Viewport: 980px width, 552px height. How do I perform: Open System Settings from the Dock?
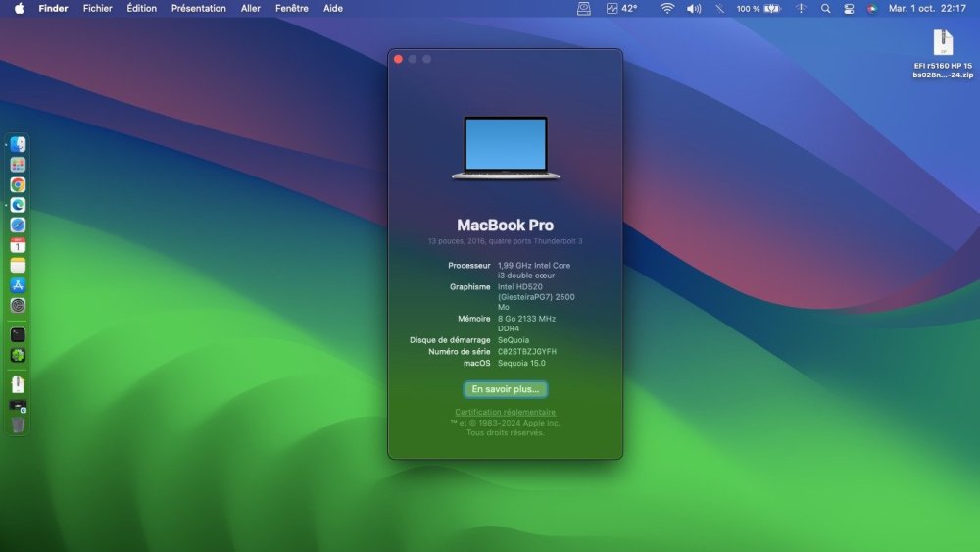(x=18, y=305)
